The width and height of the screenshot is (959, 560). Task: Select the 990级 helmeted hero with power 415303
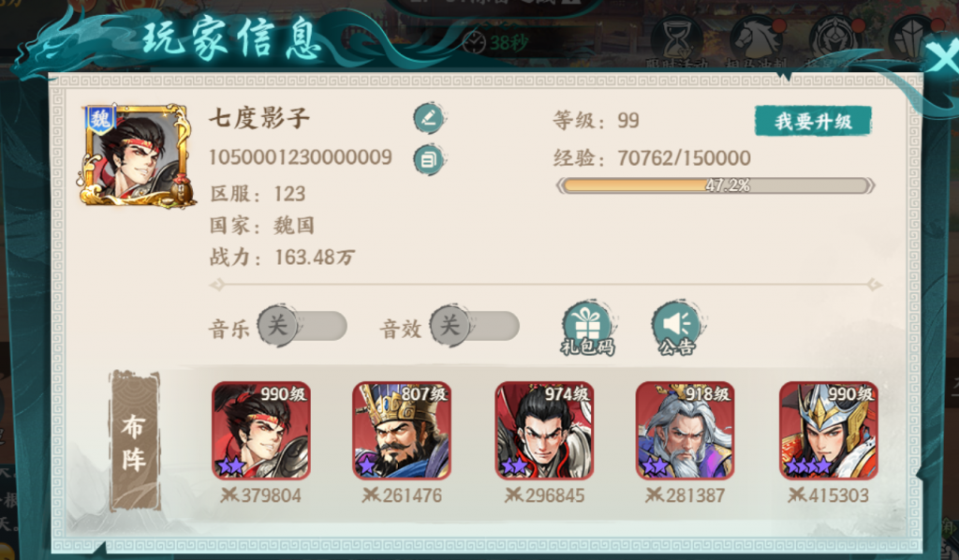(829, 431)
